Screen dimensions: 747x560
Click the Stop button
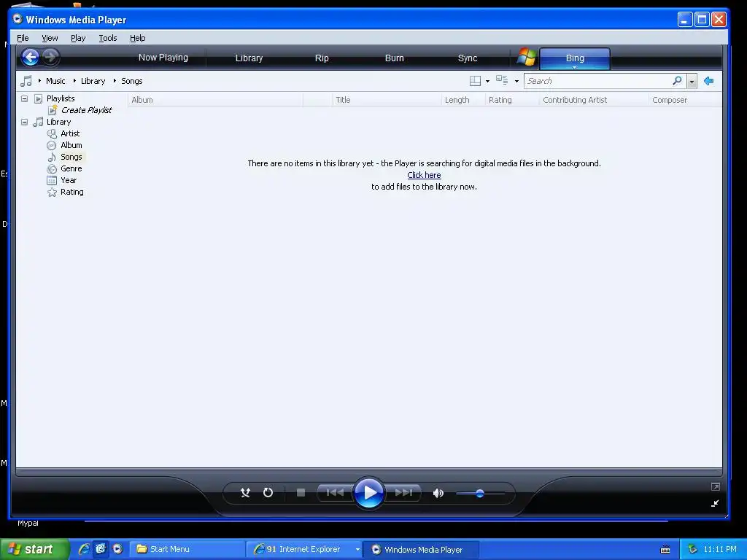[301, 492]
